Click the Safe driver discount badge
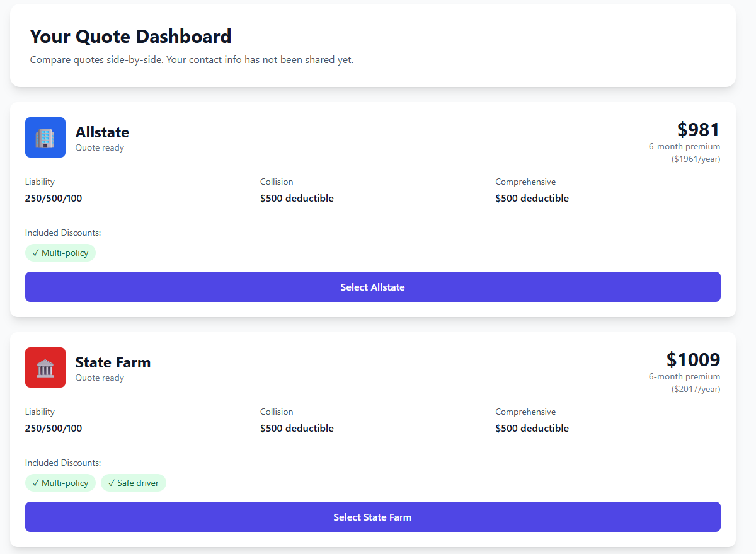Screen dimensions: 756x554 134,483
